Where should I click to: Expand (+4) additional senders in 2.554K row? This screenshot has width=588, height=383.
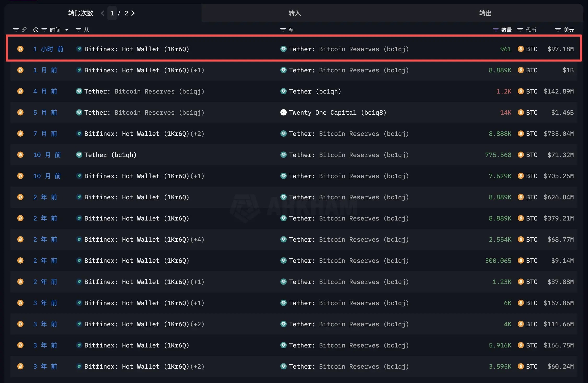pyautogui.click(x=197, y=240)
